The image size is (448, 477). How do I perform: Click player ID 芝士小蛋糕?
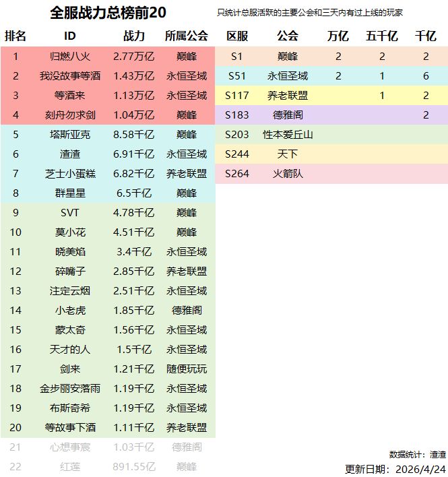click(70, 174)
